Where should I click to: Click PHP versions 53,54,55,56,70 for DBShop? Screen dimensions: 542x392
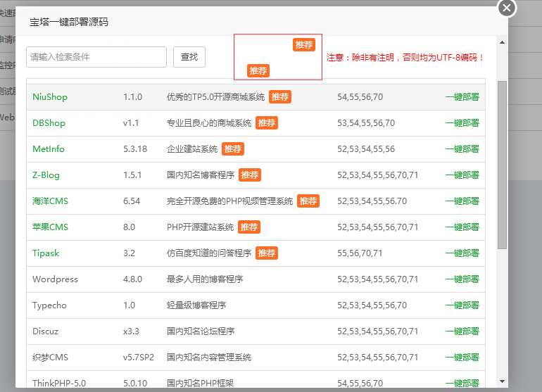tap(366, 123)
